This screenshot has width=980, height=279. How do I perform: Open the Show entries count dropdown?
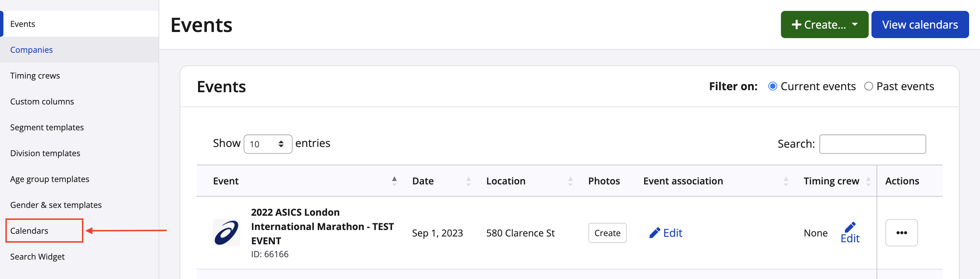tap(268, 144)
